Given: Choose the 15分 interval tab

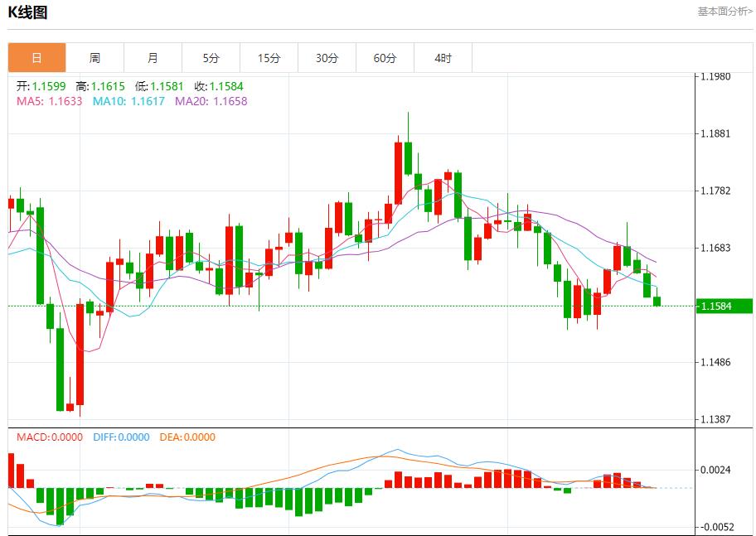Looking at the screenshot, I should pos(269,58).
